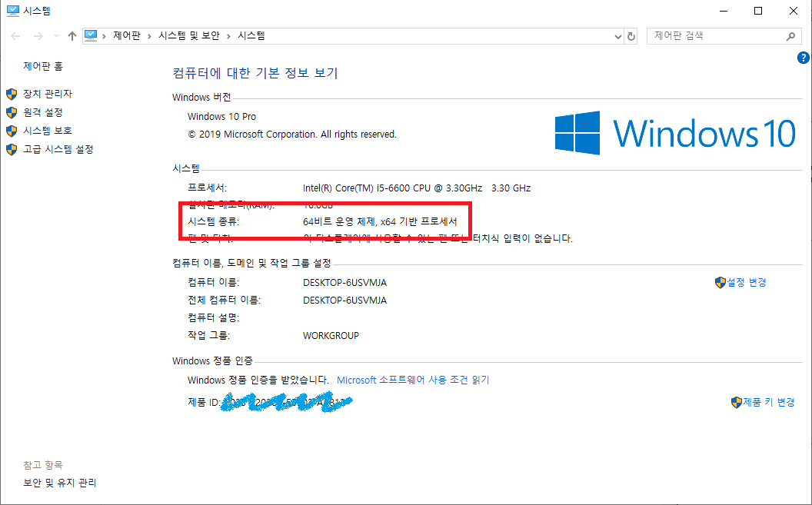Image resolution: width=812 pixels, height=505 pixels.
Task: Open 고급 시스템 설정 link
Action: click(58, 149)
